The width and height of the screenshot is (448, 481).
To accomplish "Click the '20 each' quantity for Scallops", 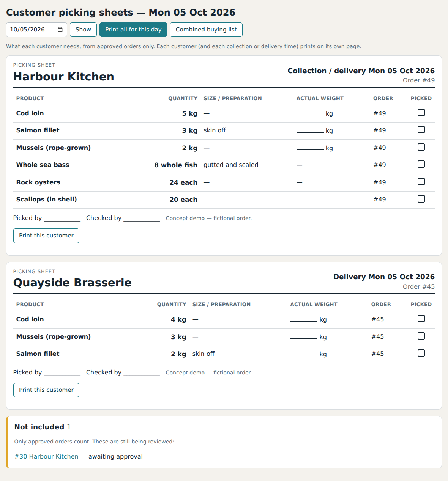I will [x=183, y=200].
